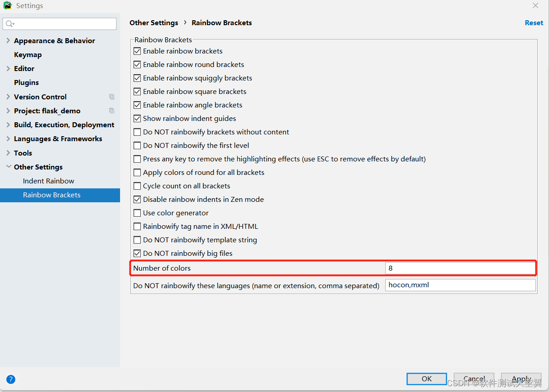549x392 pixels.
Task: Uncheck Show rainbow indent guides
Action: tap(138, 119)
